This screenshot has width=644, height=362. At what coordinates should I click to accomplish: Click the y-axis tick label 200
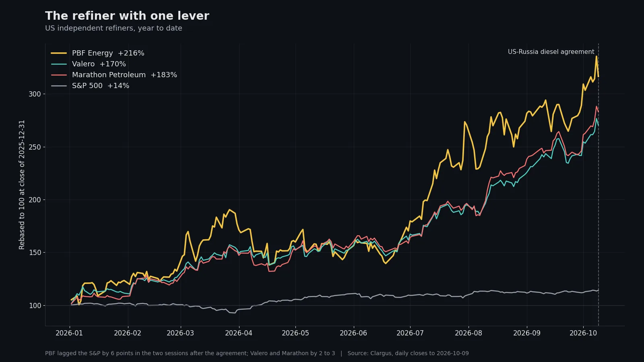(35, 200)
